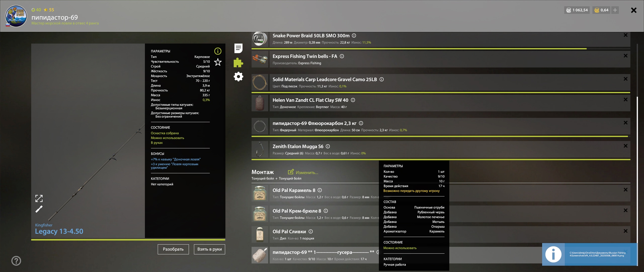
Task: Click Взять в руки button
Action: [x=210, y=249]
